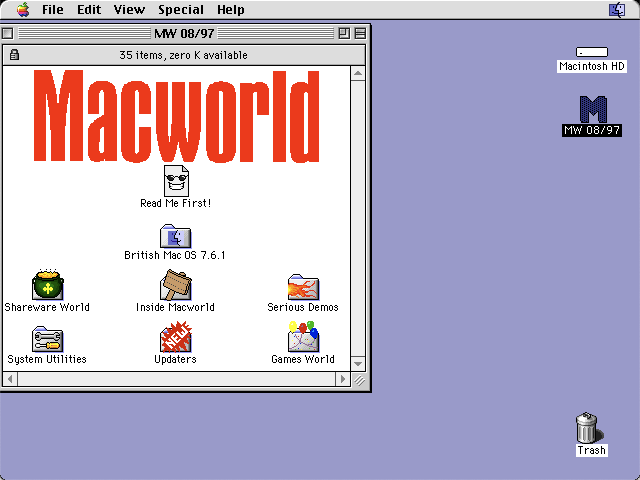
Task: Click the horizontal scroll left arrow
Action: pos(10,379)
